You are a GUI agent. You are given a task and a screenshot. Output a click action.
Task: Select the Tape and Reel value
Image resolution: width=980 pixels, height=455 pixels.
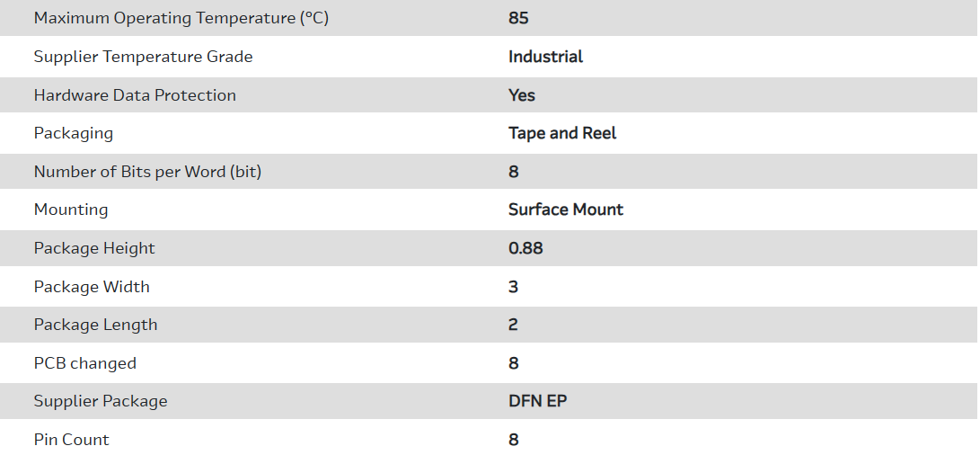(x=562, y=133)
